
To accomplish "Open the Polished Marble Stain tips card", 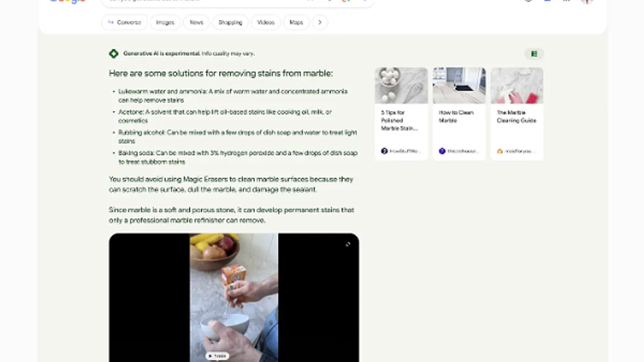I will 401,114.
